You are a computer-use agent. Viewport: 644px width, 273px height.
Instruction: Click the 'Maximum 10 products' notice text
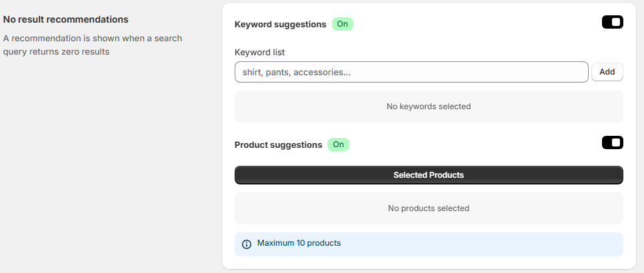pyautogui.click(x=299, y=243)
